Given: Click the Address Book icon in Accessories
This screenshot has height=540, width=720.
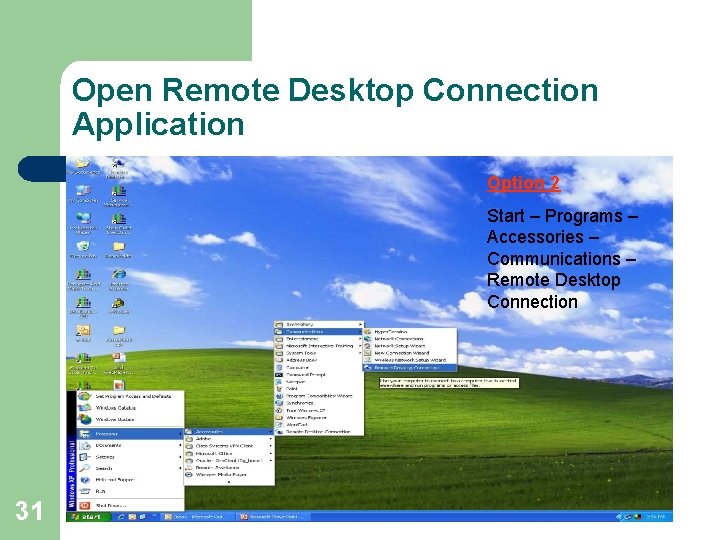Looking at the screenshot, I should click(x=279, y=360).
